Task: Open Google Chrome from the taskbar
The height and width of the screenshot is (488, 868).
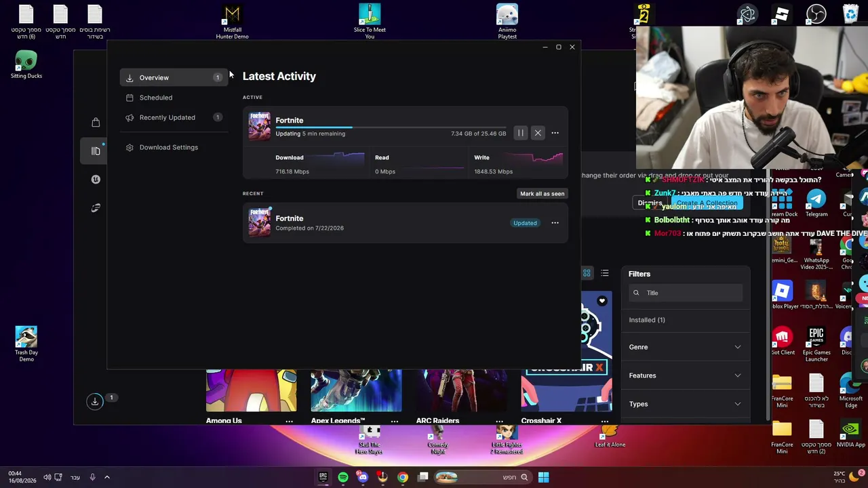Action: coord(403,477)
